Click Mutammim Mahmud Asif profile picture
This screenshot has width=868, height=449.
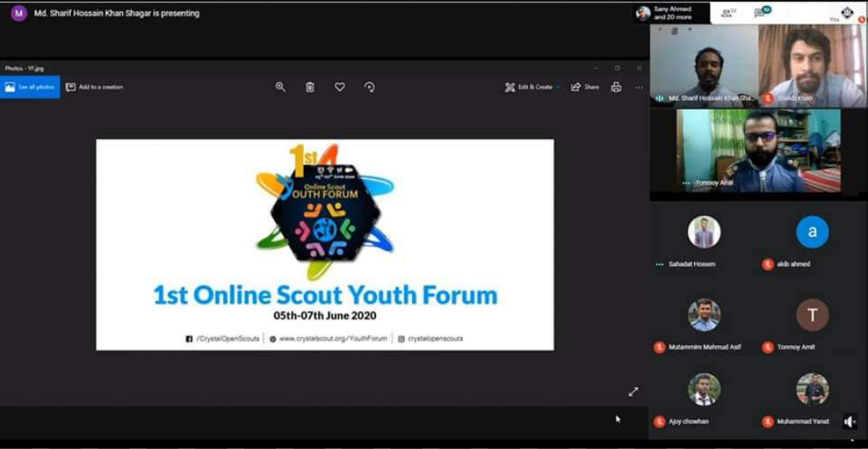click(704, 315)
